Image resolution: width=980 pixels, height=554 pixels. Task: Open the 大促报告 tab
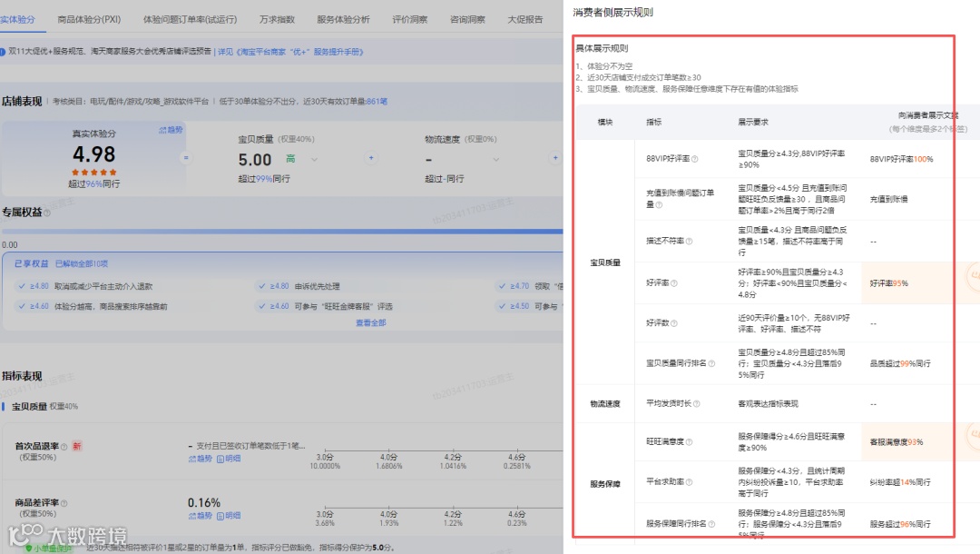[x=525, y=19]
